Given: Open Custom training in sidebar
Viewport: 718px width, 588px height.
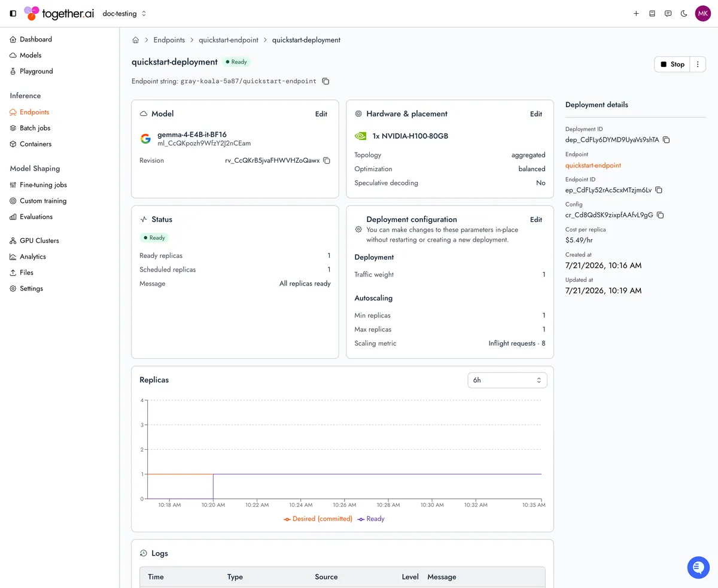Looking at the screenshot, I should [x=43, y=201].
